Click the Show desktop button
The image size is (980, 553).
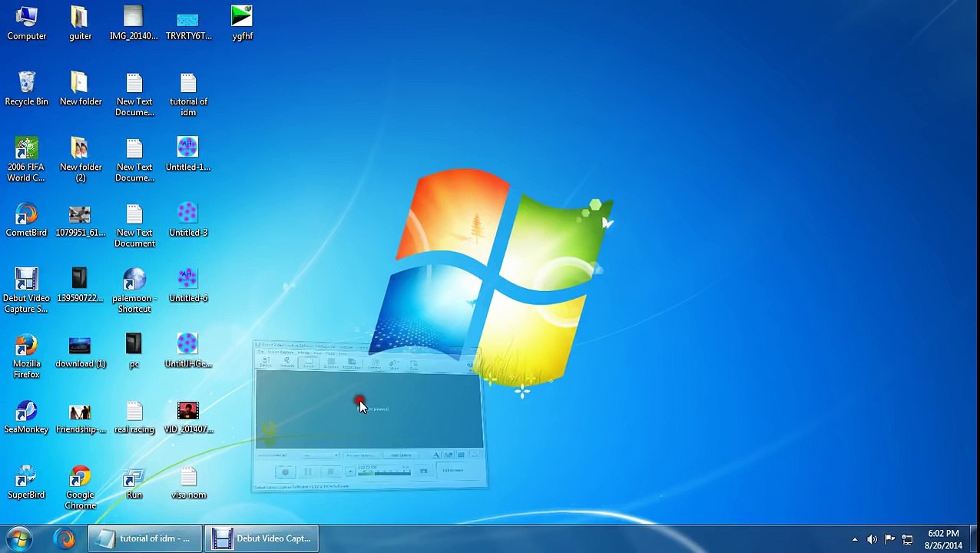975,539
